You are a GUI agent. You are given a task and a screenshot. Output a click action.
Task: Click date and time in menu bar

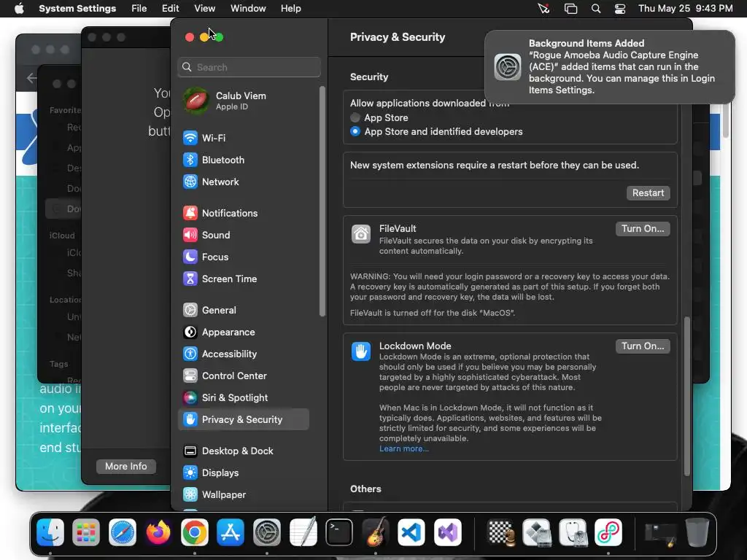pyautogui.click(x=685, y=9)
